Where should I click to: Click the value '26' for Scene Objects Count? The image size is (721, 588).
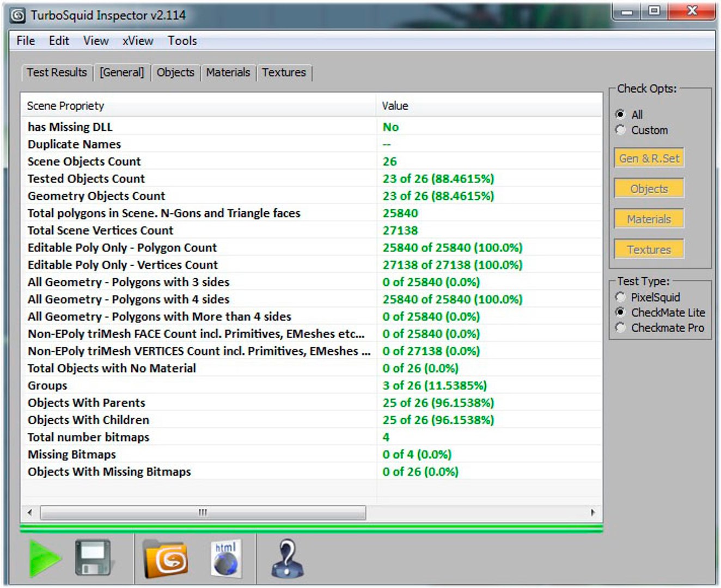pyautogui.click(x=390, y=162)
